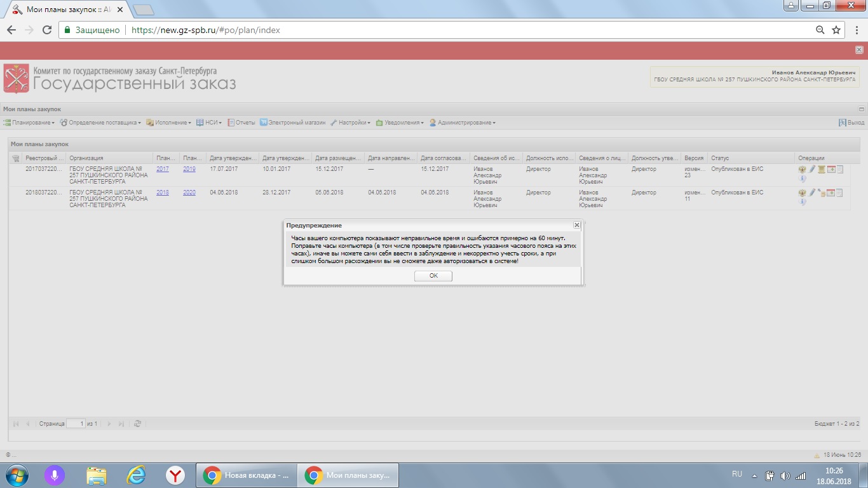Screen dimensions: 868x488
Task: Expand the НСИ menu
Action: [209, 123]
